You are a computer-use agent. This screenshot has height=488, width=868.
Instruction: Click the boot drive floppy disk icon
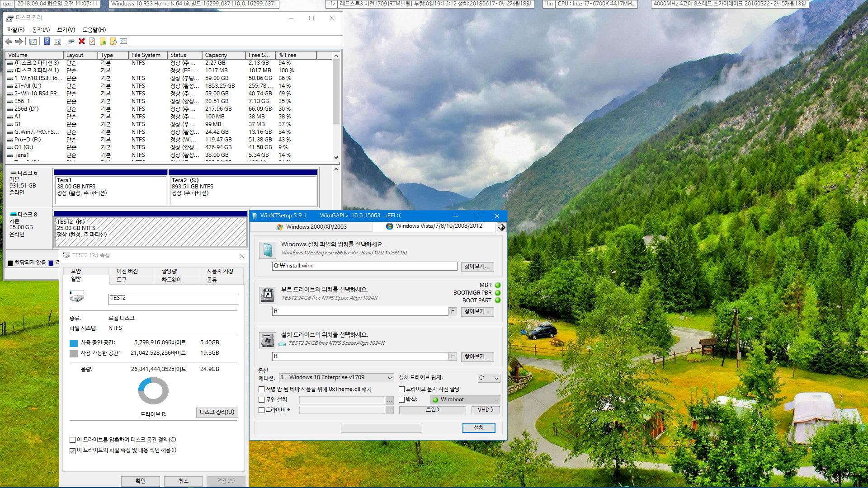click(x=267, y=295)
